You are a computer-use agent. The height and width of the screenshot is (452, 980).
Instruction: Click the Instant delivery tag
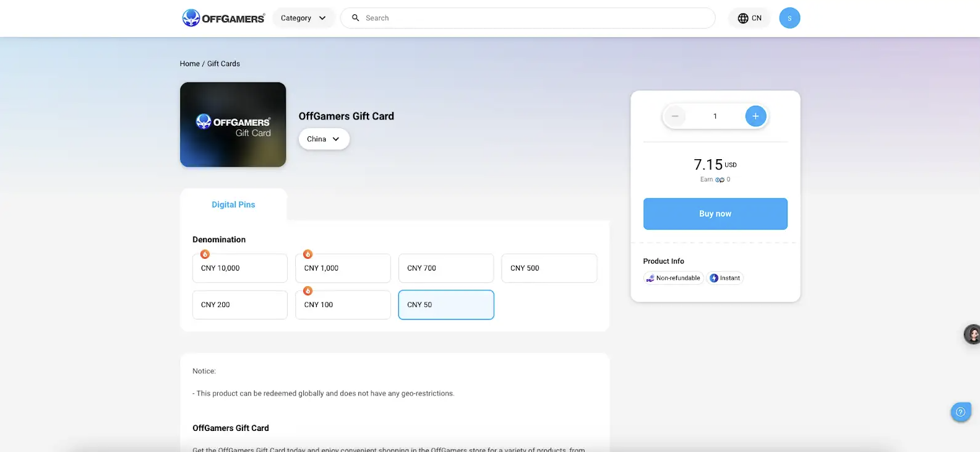[x=725, y=278]
